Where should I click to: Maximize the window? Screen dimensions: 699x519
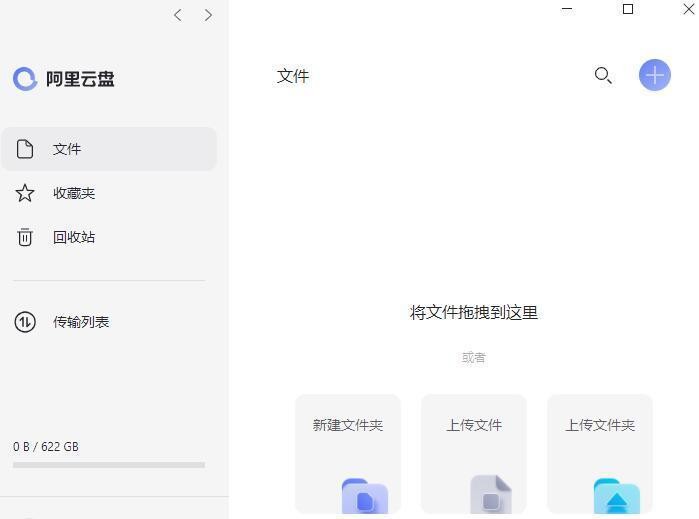tap(628, 9)
